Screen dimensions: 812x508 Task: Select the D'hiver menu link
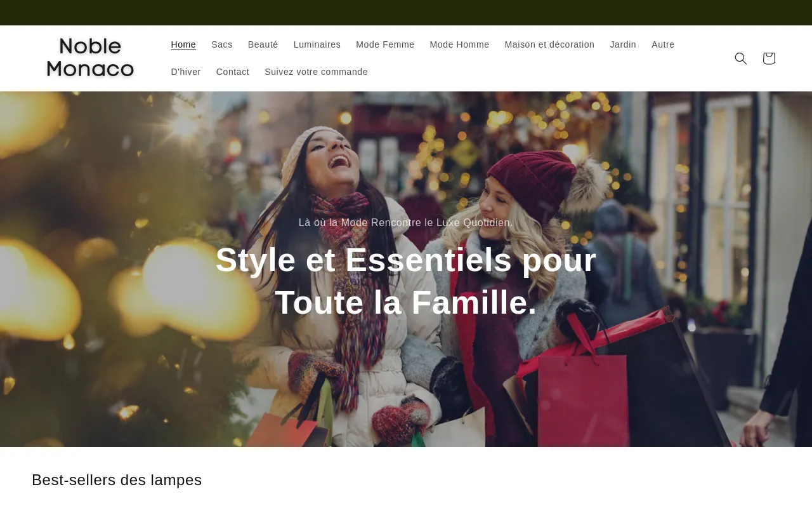pyautogui.click(x=186, y=72)
